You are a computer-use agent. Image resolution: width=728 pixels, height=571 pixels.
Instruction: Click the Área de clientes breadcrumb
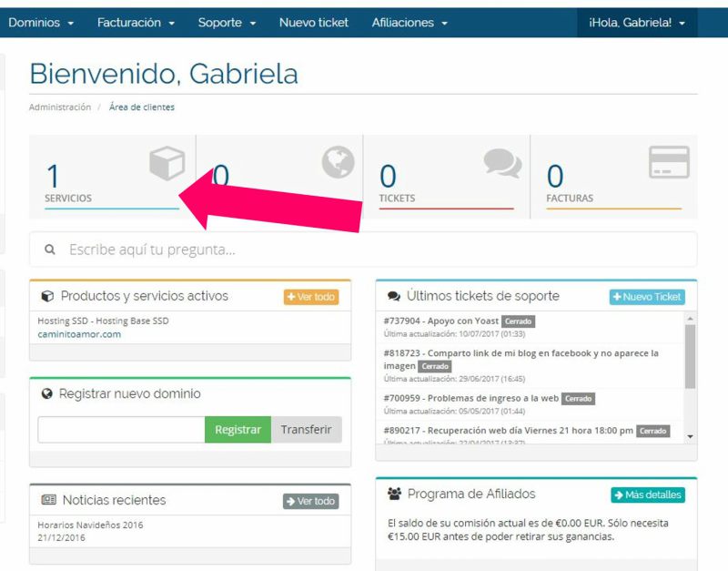pos(142,107)
